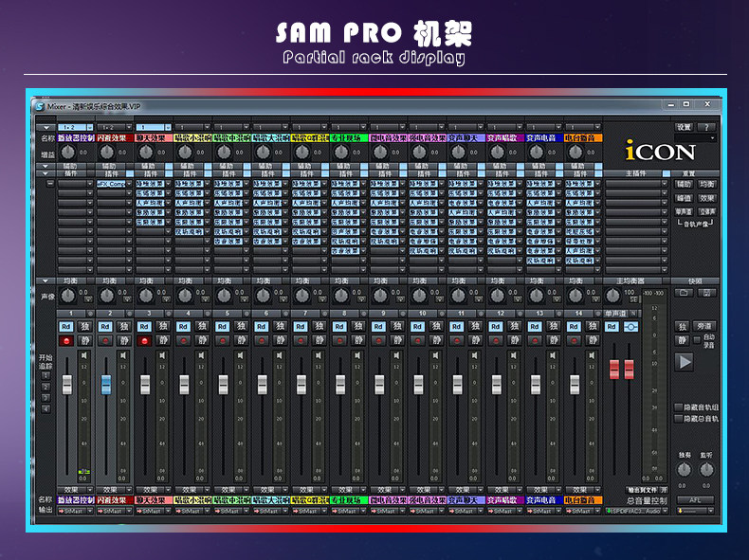Click the Mixer app icon in title bar
The height and width of the screenshot is (560, 749).
40,107
